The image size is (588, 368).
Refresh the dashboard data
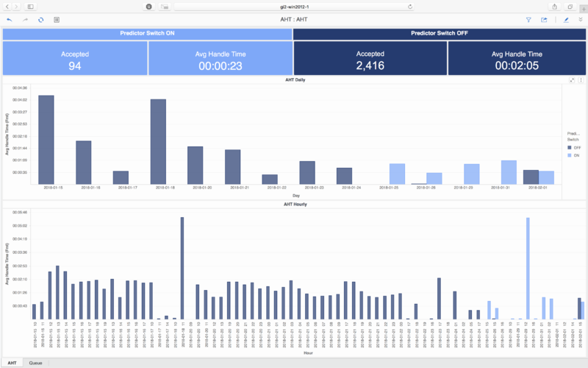[x=40, y=20]
